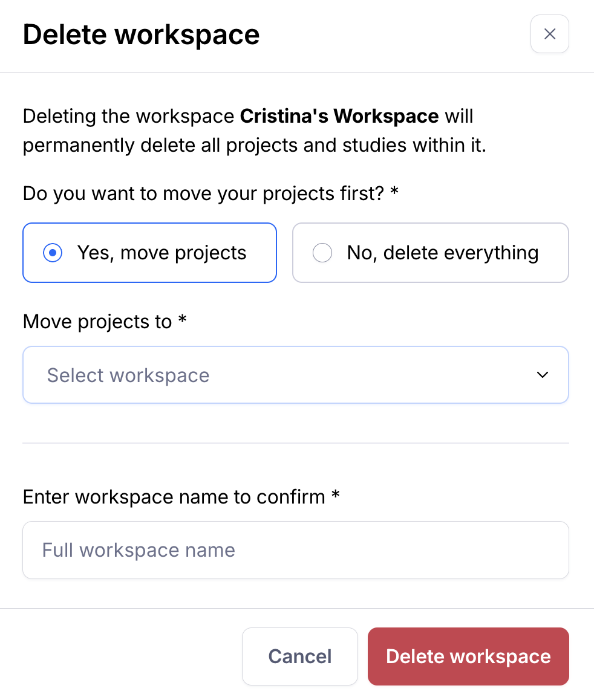Click the red 'Delete workspace' button
594x700 pixels.
tap(468, 656)
